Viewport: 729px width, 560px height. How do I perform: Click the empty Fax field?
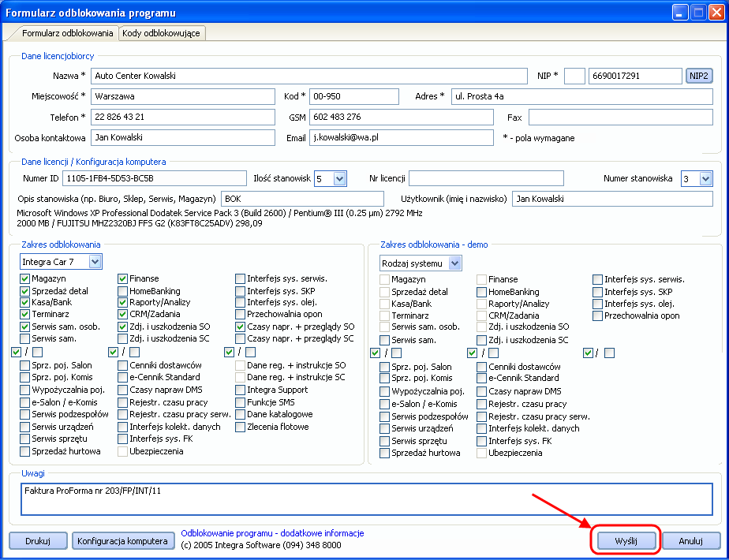(x=621, y=117)
